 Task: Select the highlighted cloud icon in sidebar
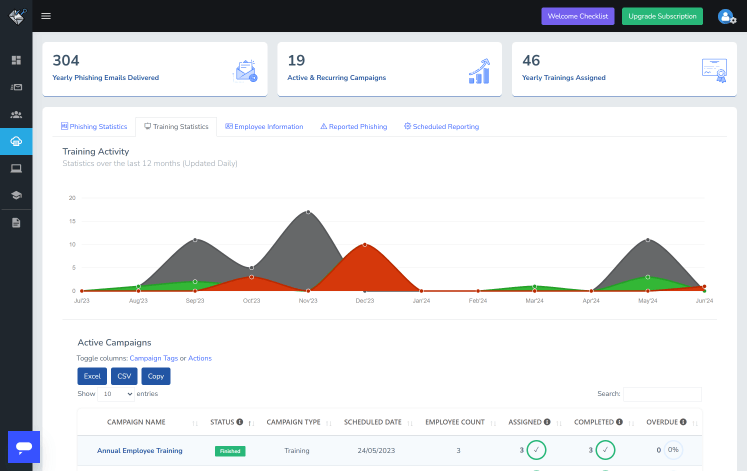[16, 141]
